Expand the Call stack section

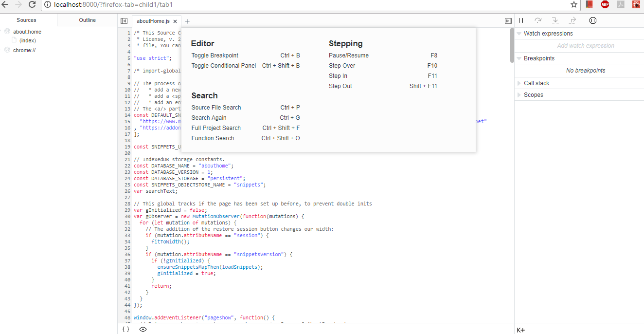click(519, 83)
